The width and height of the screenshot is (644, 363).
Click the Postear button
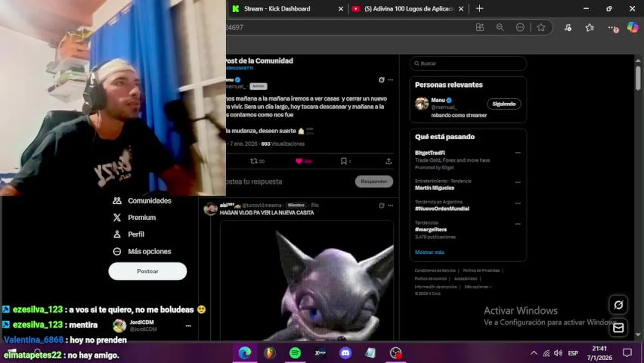148,271
